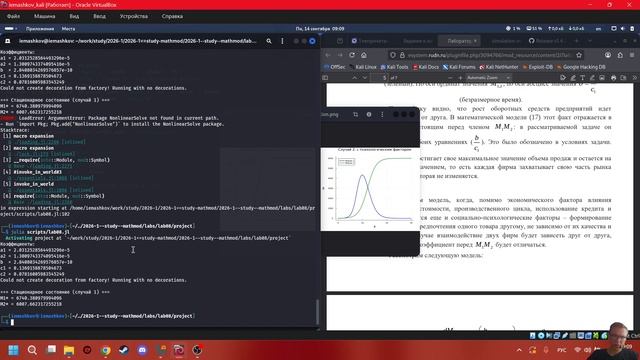Click the date and time in Kali panel
The image size is (640, 360).
click(x=320, y=29)
